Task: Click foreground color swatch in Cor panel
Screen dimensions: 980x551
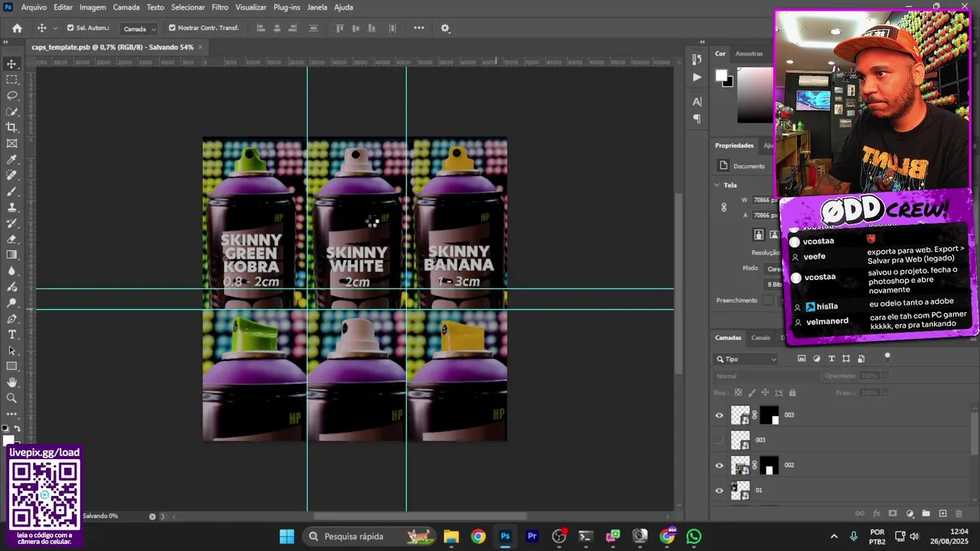Action: 720,75
